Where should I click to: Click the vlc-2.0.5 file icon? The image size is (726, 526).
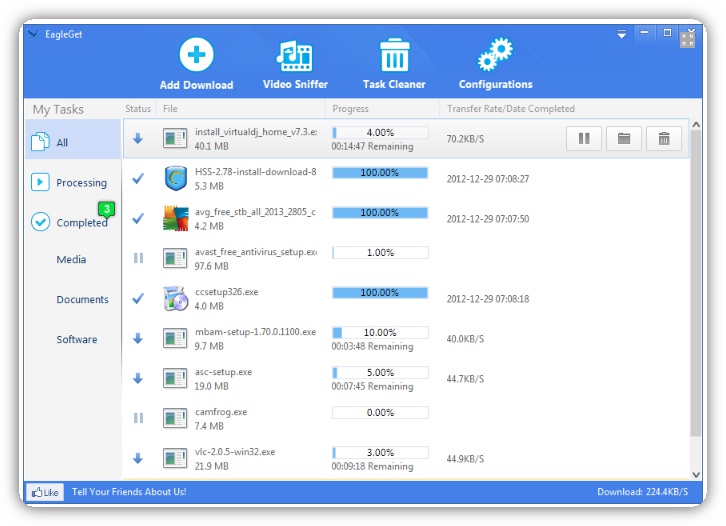point(175,458)
